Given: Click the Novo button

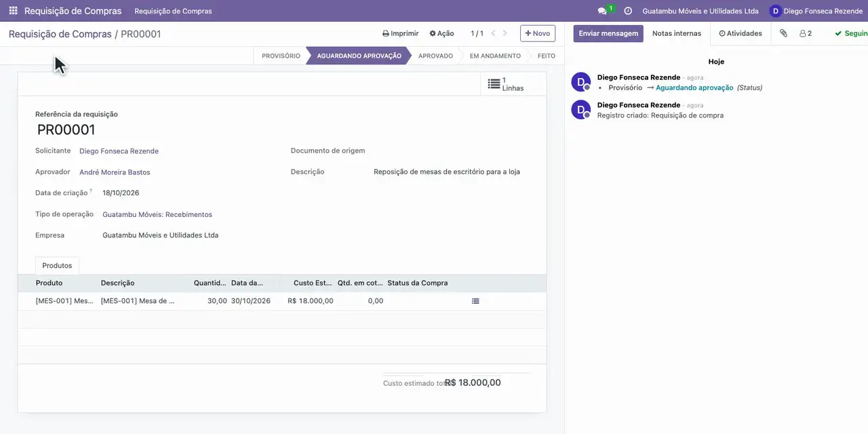Looking at the screenshot, I should (538, 33).
